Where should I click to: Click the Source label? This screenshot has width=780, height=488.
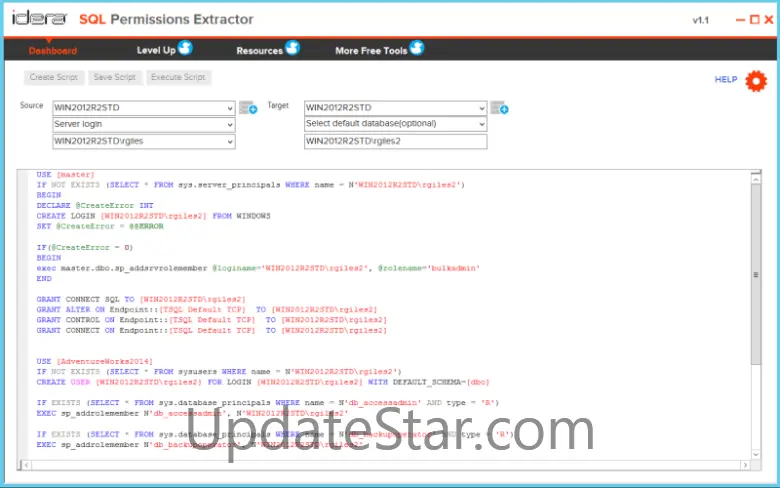tap(31, 105)
